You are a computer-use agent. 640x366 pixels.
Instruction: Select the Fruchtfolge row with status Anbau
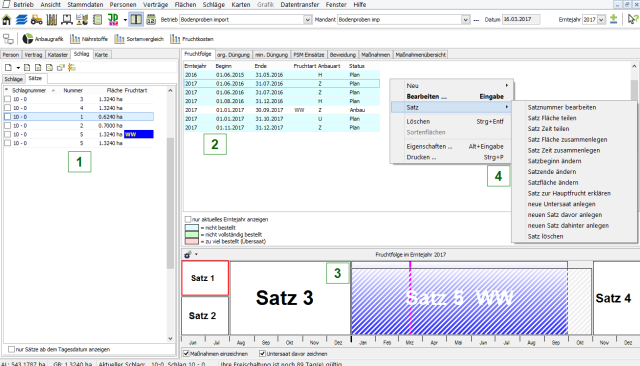point(282,110)
